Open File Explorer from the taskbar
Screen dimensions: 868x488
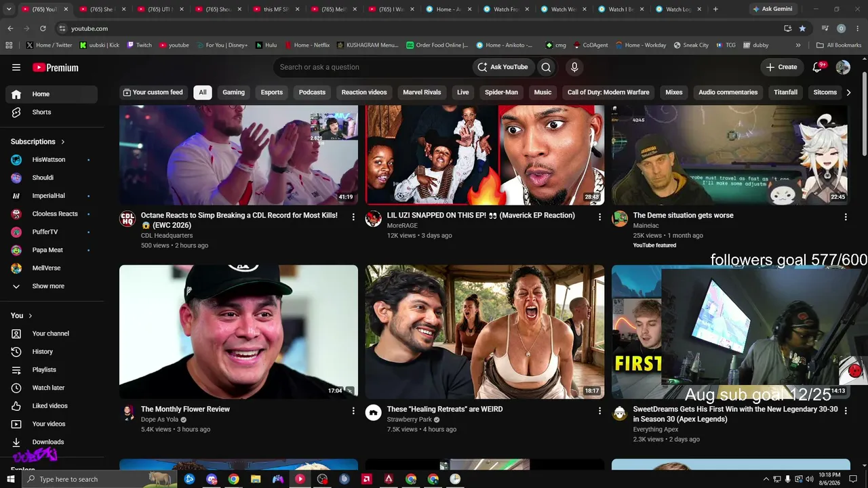coord(256,479)
